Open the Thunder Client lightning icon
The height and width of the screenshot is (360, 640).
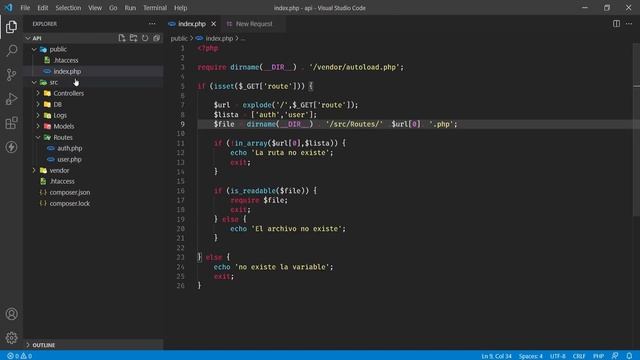click(11, 147)
